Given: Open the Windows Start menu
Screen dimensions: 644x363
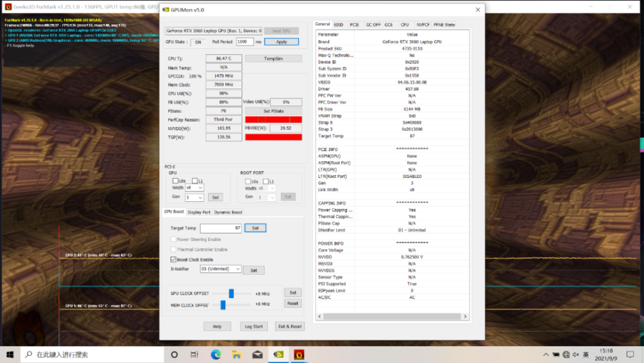Looking at the screenshot, I should (10, 355).
